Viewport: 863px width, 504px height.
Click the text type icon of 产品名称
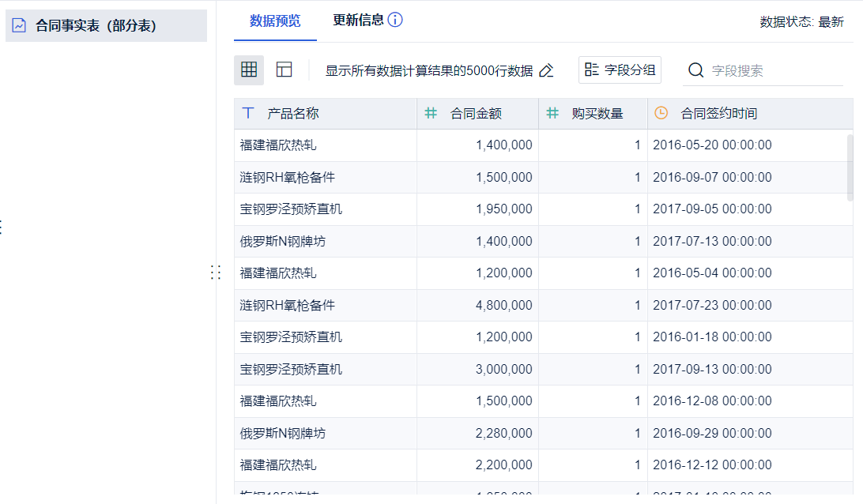(x=248, y=113)
